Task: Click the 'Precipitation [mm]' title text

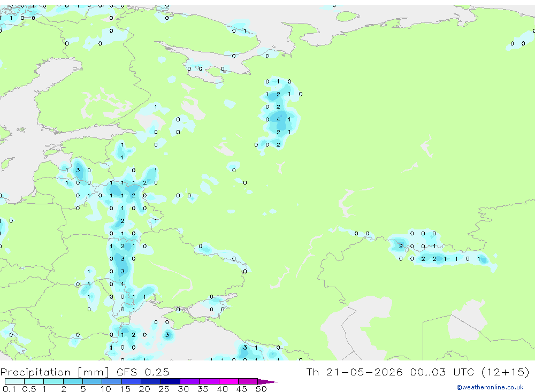Action: tap(55, 372)
